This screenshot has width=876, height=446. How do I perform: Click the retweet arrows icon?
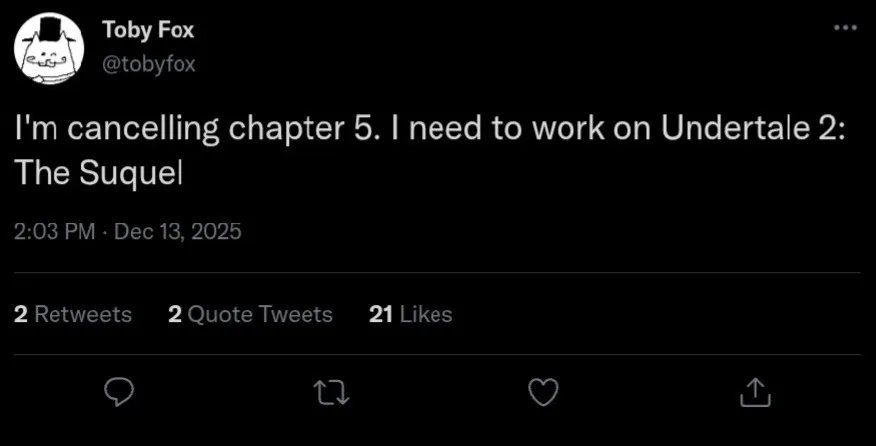[330, 392]
